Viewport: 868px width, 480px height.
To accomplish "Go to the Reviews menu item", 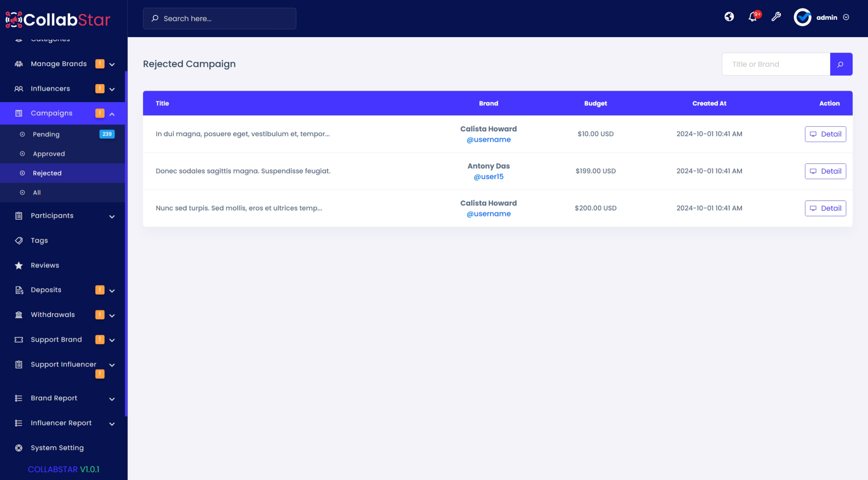I will pyautogui.click(x=62, y=265).
